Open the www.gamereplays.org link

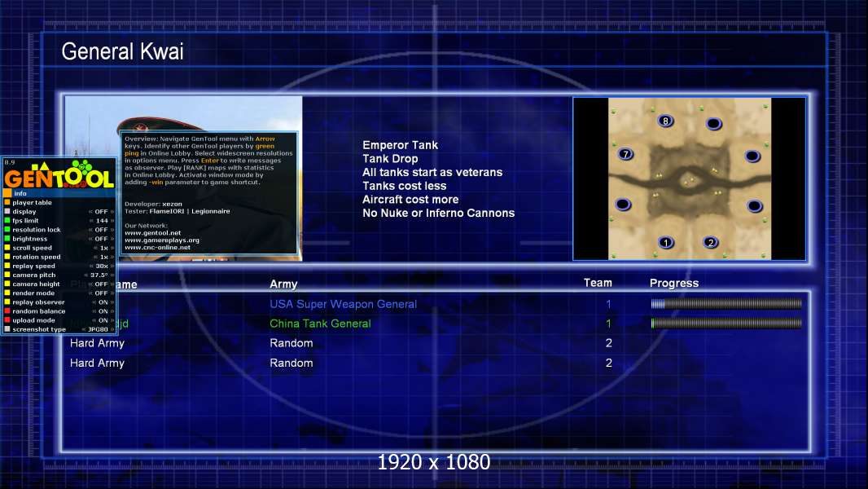pyautogui.click(x=162, y=240)
